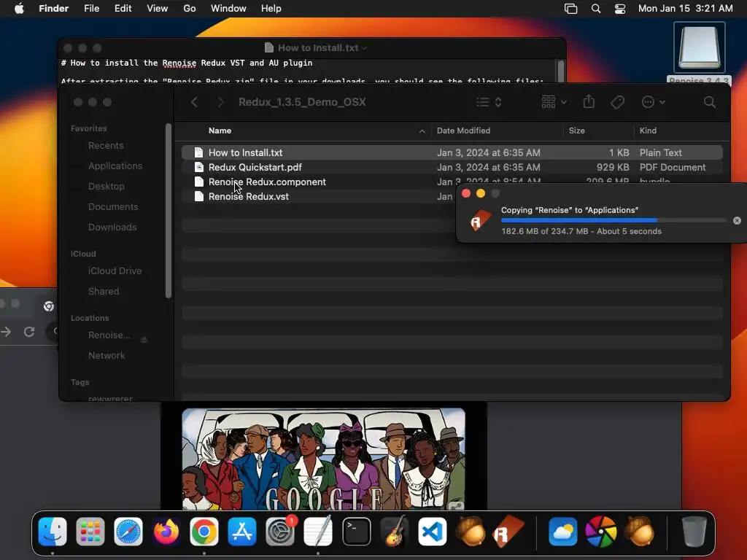The width and height of the screenshot is (747, 560).
Task: Open Shared in Finder sidebar
Action: 104,291
